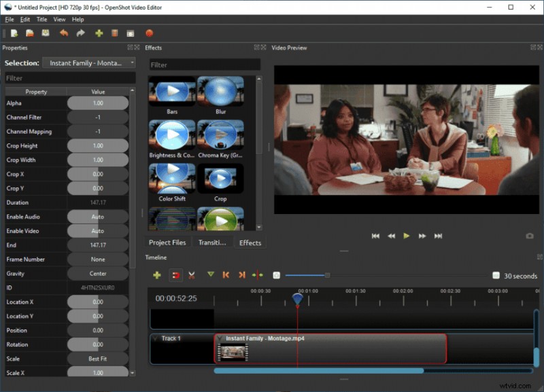544x392 pixels.
Task: Toggle Enable Video property value
Action: pos(97,231)
